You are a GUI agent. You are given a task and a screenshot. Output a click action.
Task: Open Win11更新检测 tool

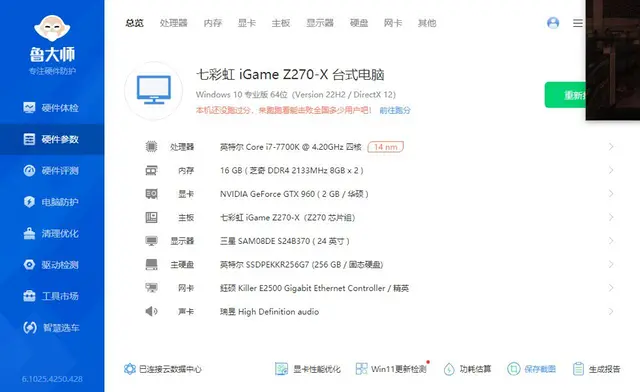(391, 369)
